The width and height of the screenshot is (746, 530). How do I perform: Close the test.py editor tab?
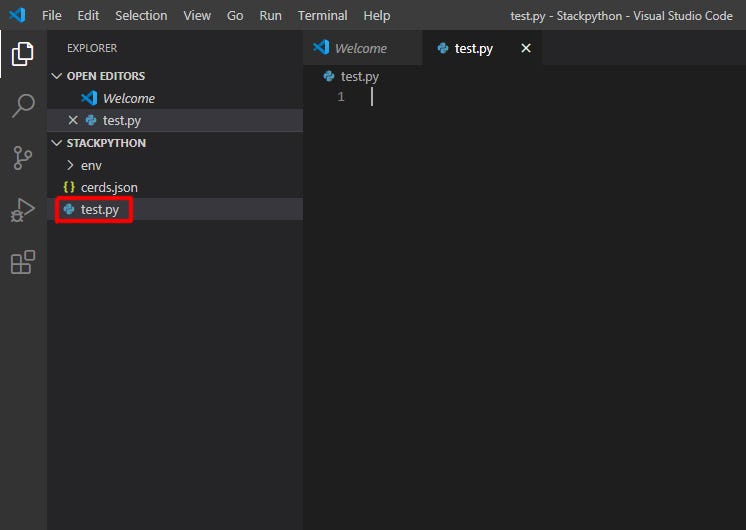point(526,48)
